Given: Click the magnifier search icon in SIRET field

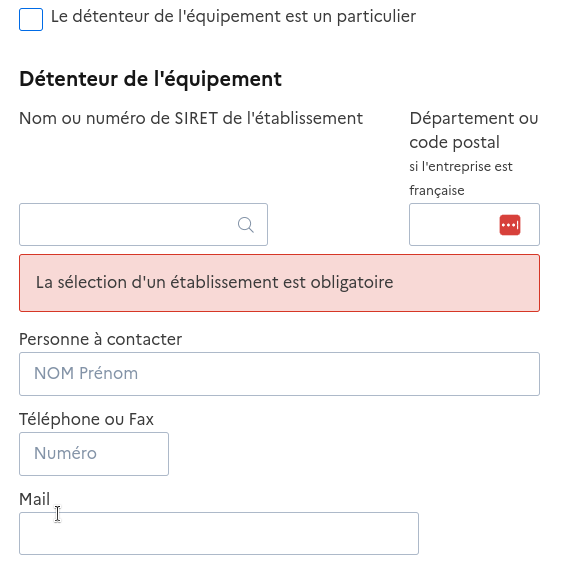Looking at the screenshot, I should 246,225.
